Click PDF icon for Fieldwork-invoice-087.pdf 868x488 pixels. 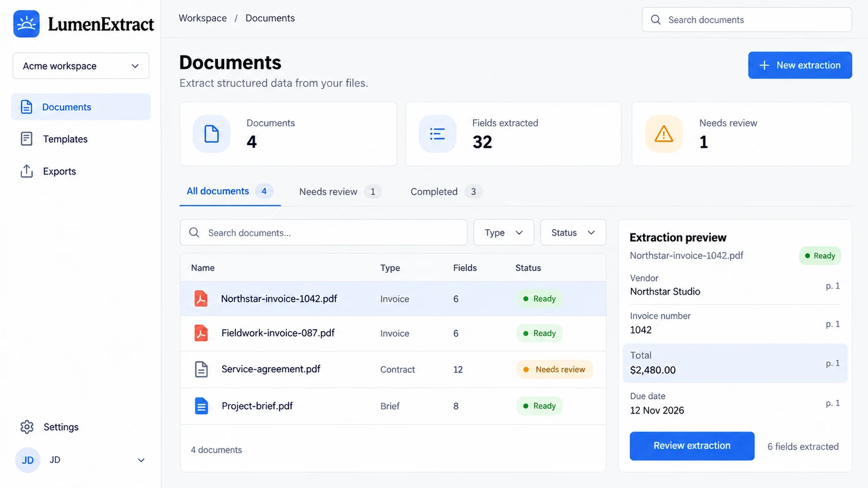click(x=201, y=333)
